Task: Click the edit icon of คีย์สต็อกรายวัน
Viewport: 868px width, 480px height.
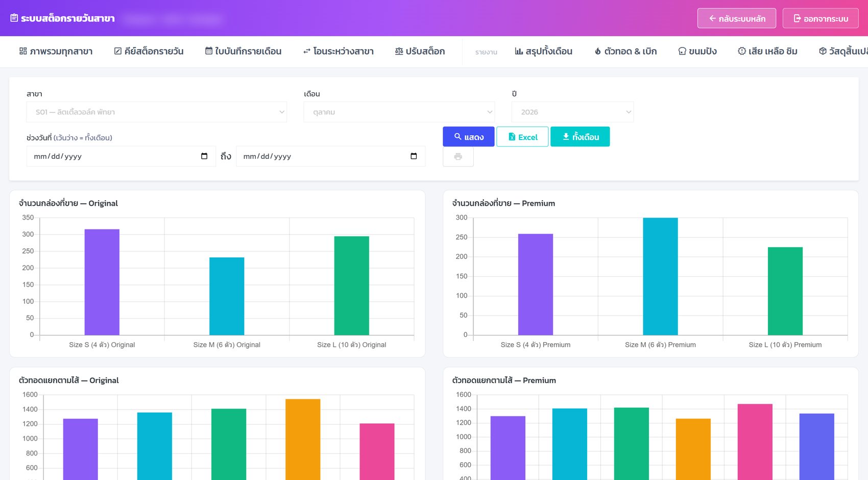Action: 118,51
